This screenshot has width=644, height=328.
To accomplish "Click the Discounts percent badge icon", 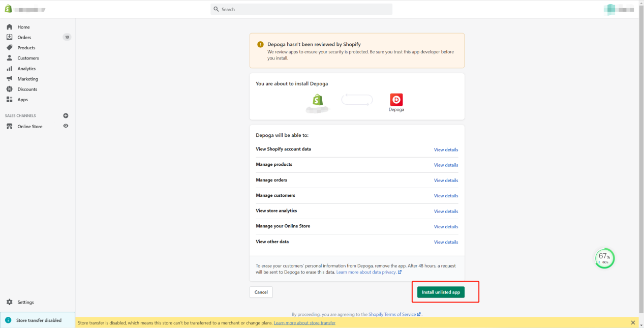I will pyautogui.click(x=9, y=89).
